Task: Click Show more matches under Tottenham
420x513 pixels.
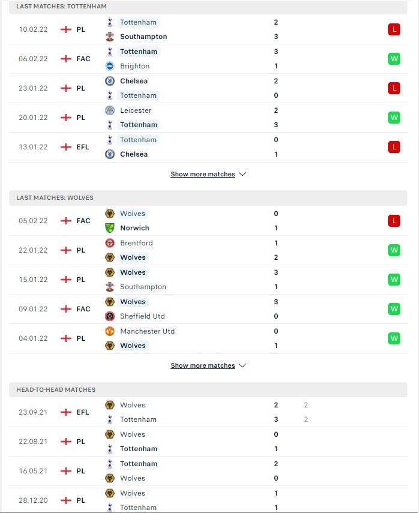Action: [x=203, y=174]
